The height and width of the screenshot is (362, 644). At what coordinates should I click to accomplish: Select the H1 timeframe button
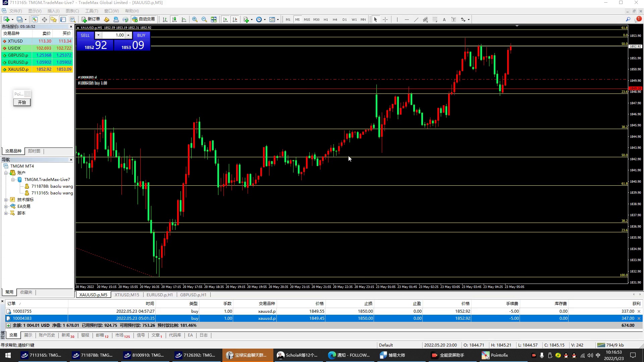point(326,19)
